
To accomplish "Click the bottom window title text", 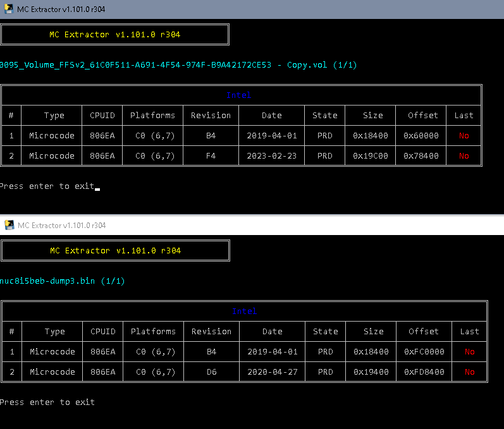I will tap(62, 226).
